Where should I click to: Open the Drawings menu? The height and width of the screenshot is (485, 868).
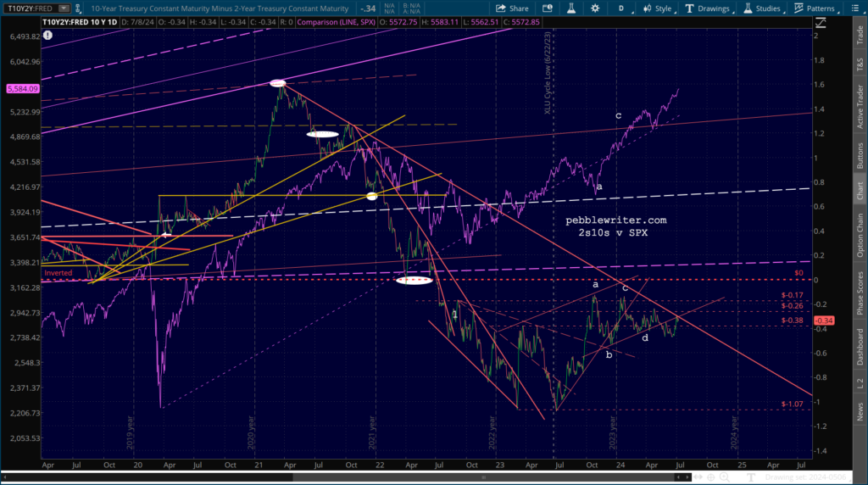point(709,8)
